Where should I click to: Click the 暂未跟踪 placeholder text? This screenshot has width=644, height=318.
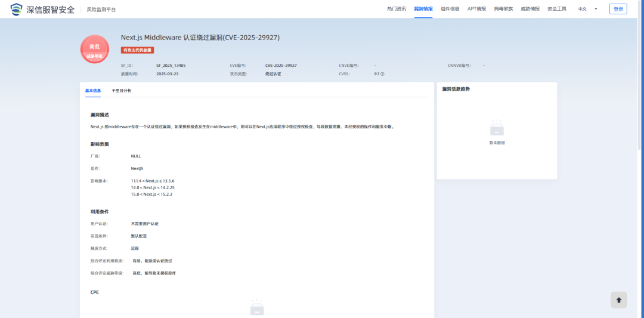(497, 143)
